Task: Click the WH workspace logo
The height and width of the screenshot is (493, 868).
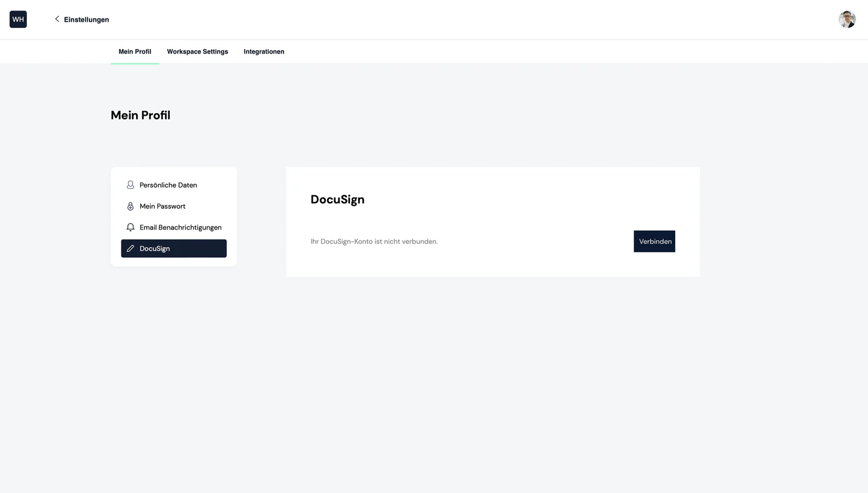Action: (18, 19)
